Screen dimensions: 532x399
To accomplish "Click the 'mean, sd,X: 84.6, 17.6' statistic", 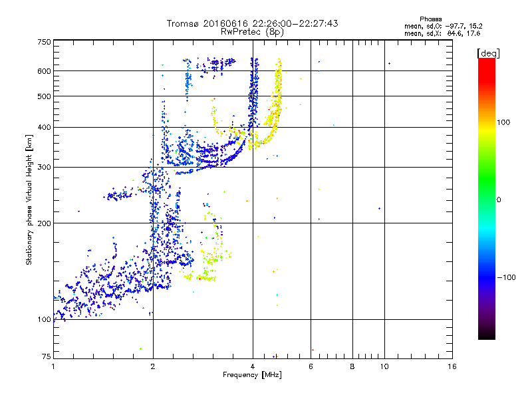I will pyautogui.click(x=442, y=33).
